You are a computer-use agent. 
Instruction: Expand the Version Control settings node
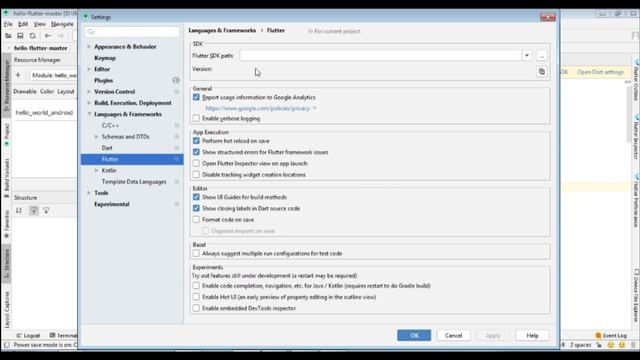pyautogui.click(x=89, y=91)
